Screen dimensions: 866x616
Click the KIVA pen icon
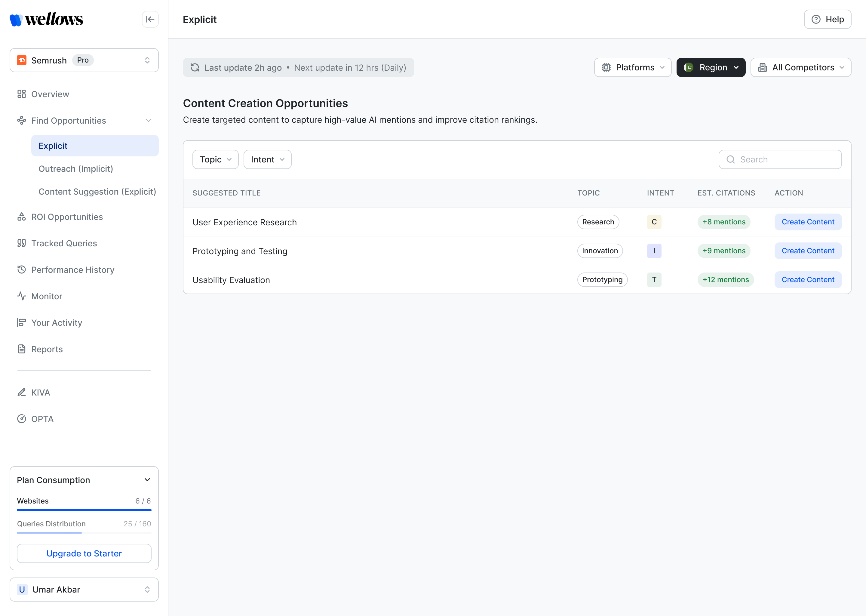[x=22, y=392]
